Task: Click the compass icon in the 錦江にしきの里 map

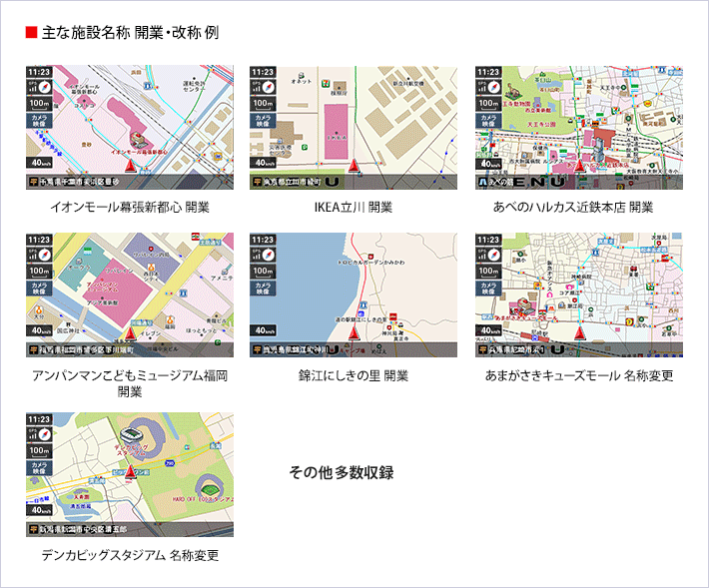Action: pos(269,255)
